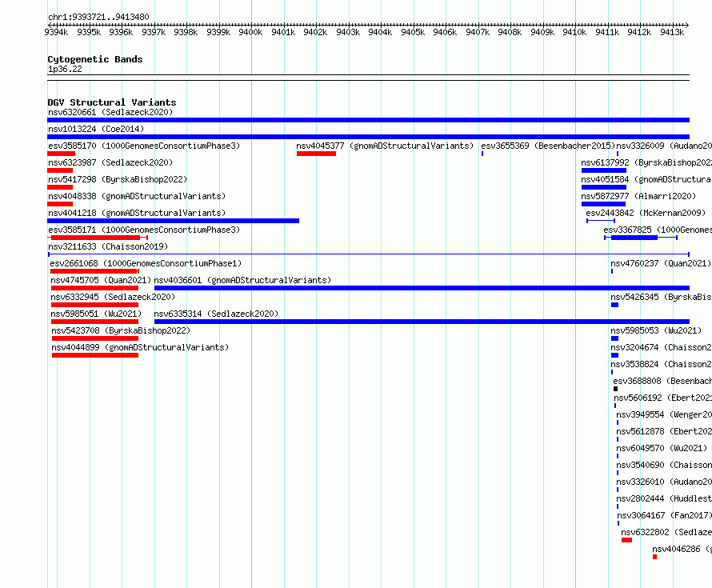The width and height of the screenshot is (712, 588).
Task: Click the DGV Structural Variants track title
Action: click(x=112, y=102)
